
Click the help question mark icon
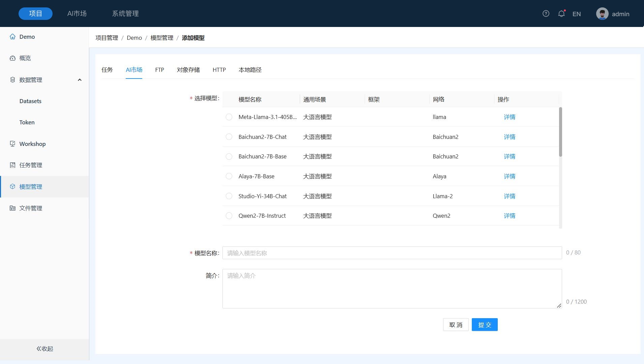(x=546, y=13)
